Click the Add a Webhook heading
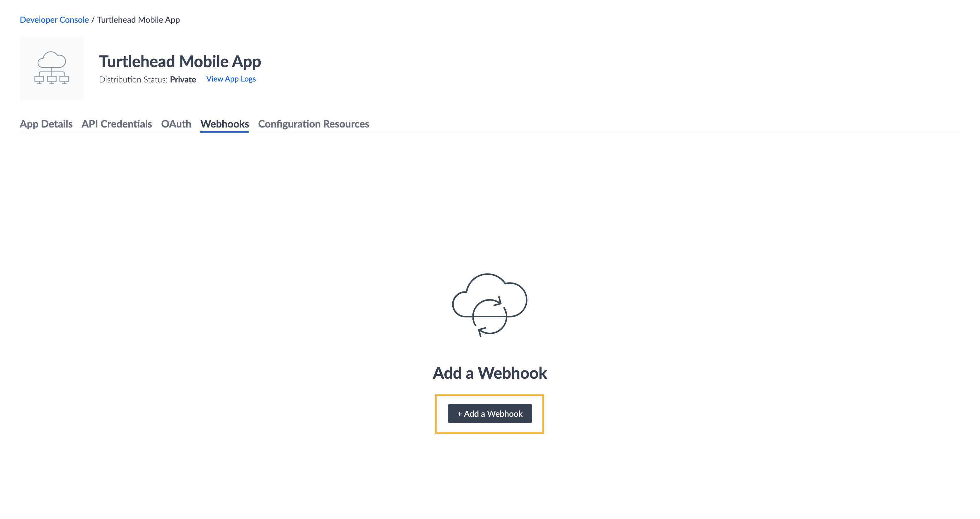 click(490, 373)
